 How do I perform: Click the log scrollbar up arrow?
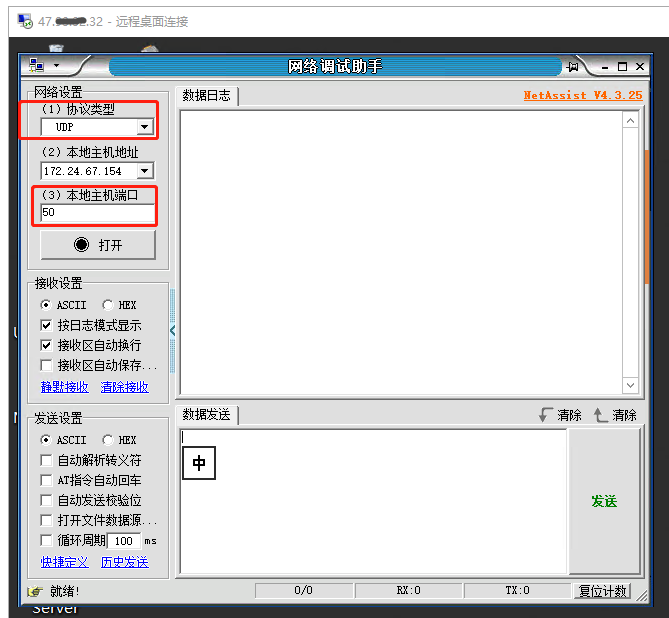pos(630,121)
